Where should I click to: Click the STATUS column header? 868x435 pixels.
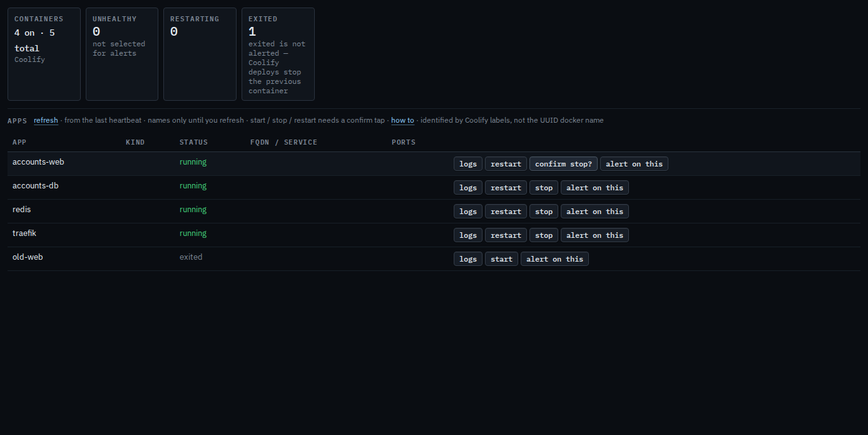click(193, 143)
